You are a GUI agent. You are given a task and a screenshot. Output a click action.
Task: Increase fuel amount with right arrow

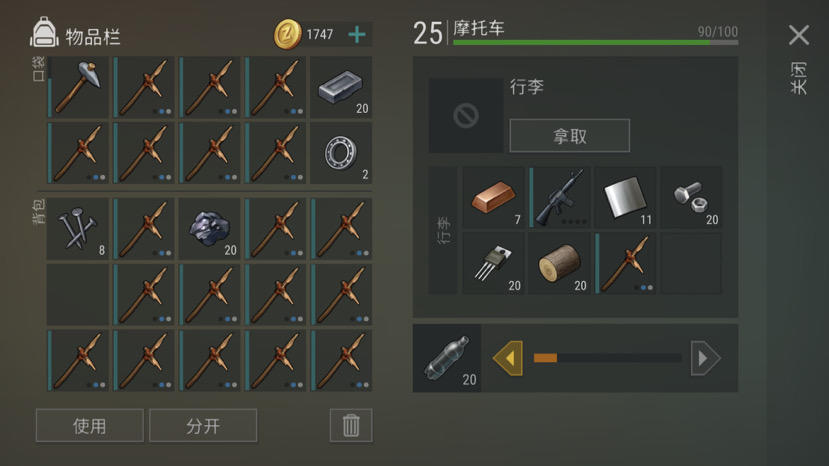point(705,358)
